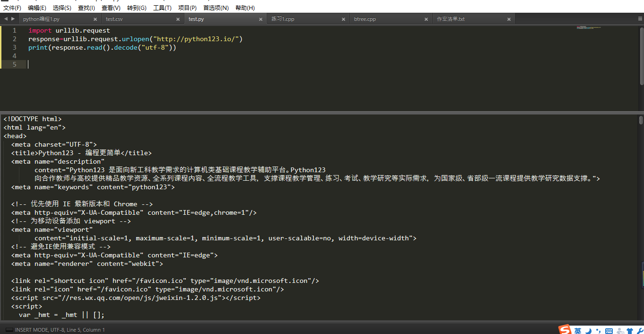Screen dimensions: 644x334
Task: Open the 编辑(E) menu
Action: pos(37,8)
